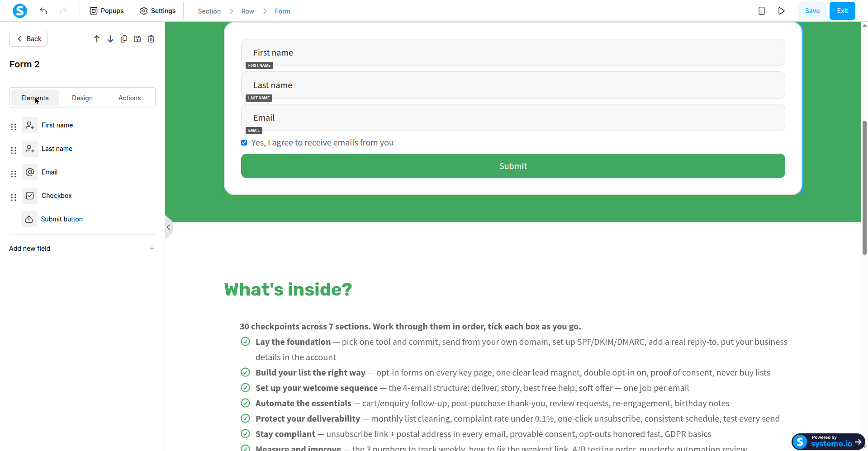The width and height of the screenshot is (868, 451).
Task: Open page Settings
Action: (x=157, y=11)
